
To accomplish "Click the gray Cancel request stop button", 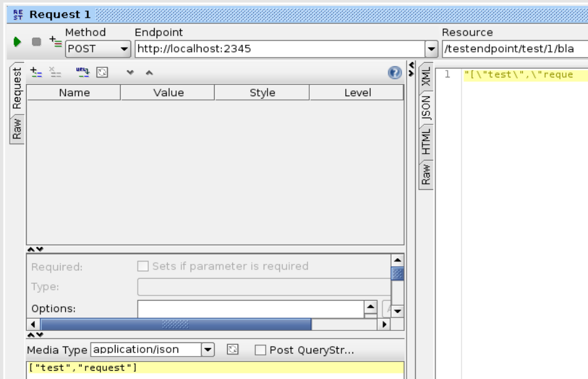I will (x=36, y=41).
